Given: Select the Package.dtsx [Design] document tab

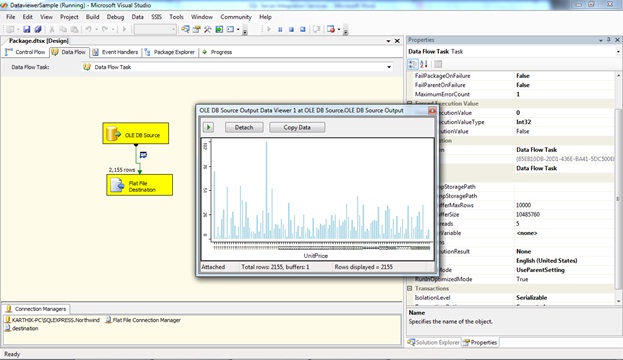Looking at the screenshot, I should [x=39, y=41].
